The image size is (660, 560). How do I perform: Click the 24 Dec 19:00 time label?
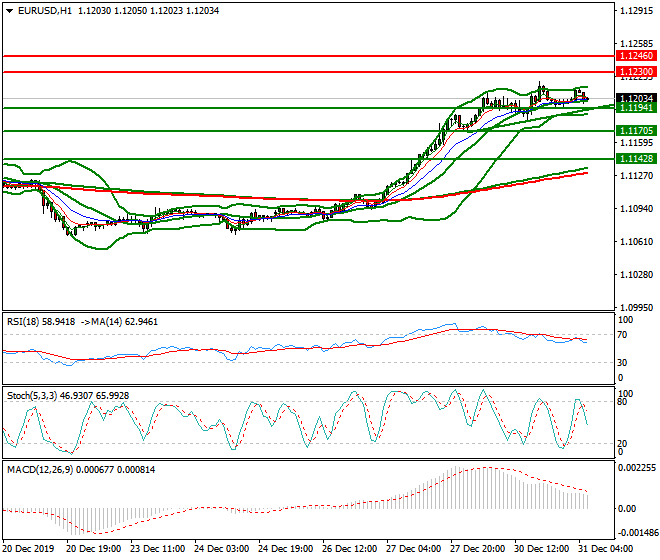[285, 549]
